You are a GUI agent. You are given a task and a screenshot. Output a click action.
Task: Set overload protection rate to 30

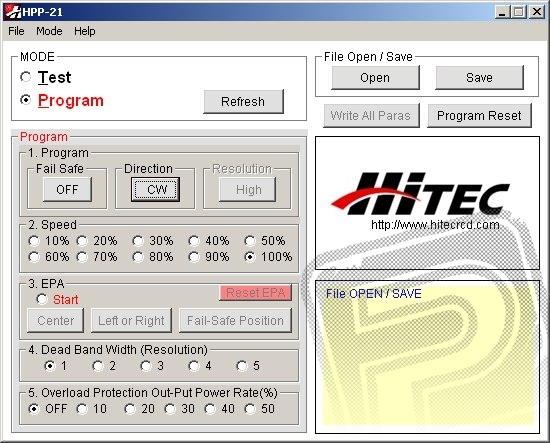[x=170, y=409]
